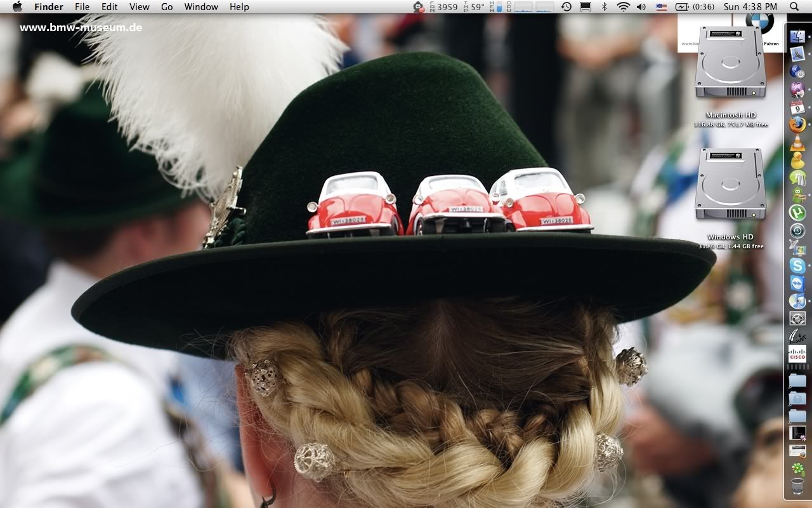Open the Window menu
The width and height of the screenshot is (812, 508).
[x=201, y=7]
